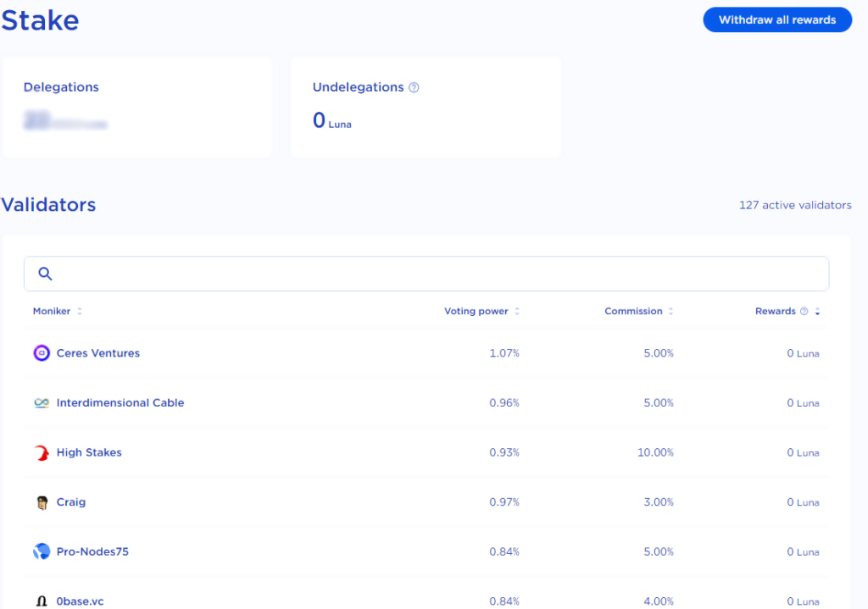This screenshot has width=868, height=609.
Task: Click Craig's avatar icon
Action: tap(42, 502)
